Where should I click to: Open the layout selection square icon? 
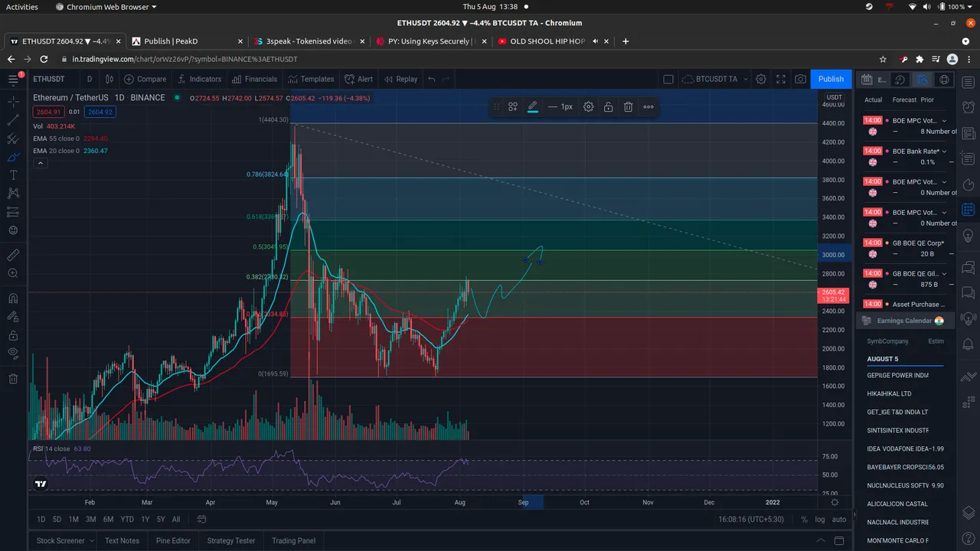(668, 79)
